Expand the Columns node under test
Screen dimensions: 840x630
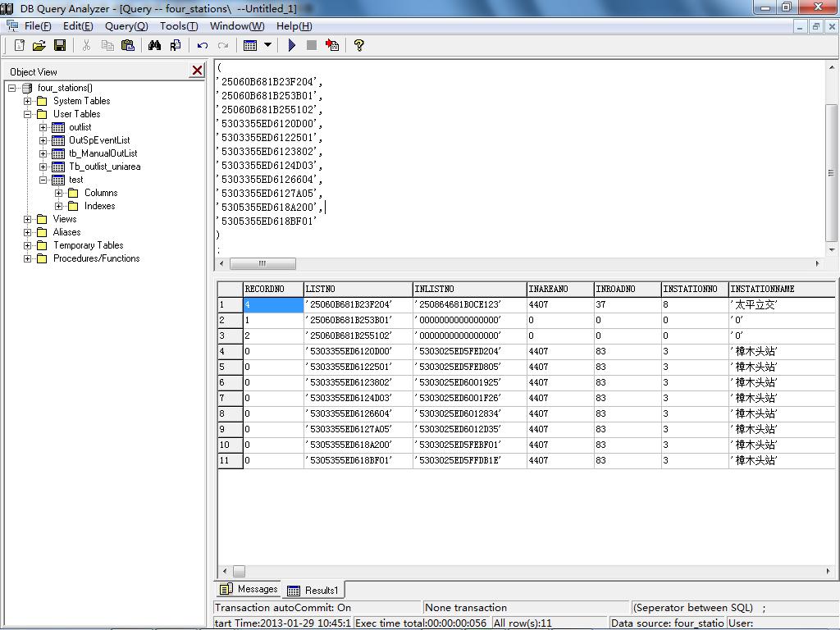click(x=59, y=193)
